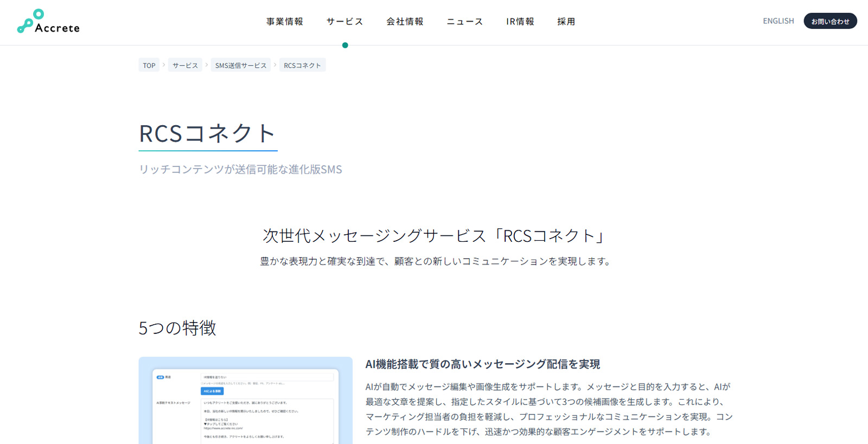868x444 pixels.
Task: Switch language via ENGLISH link
Action: (x=778, y=21)
